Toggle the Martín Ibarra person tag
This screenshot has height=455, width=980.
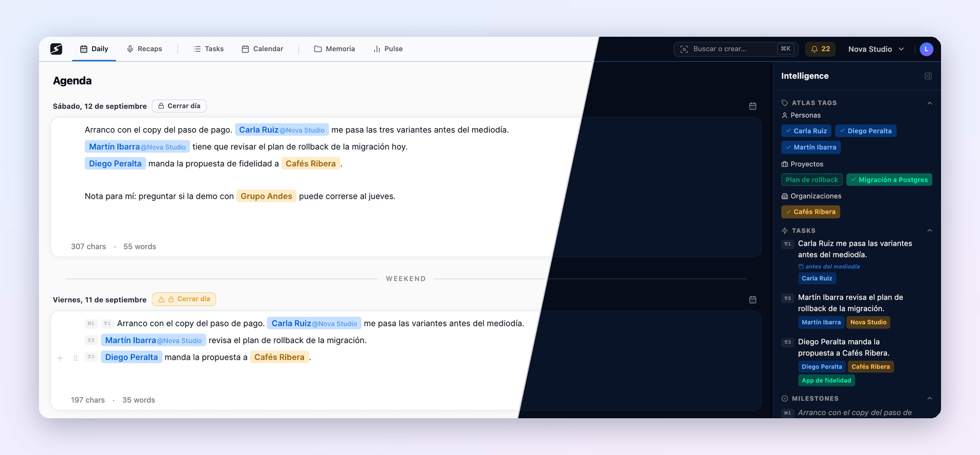[811, 147]
